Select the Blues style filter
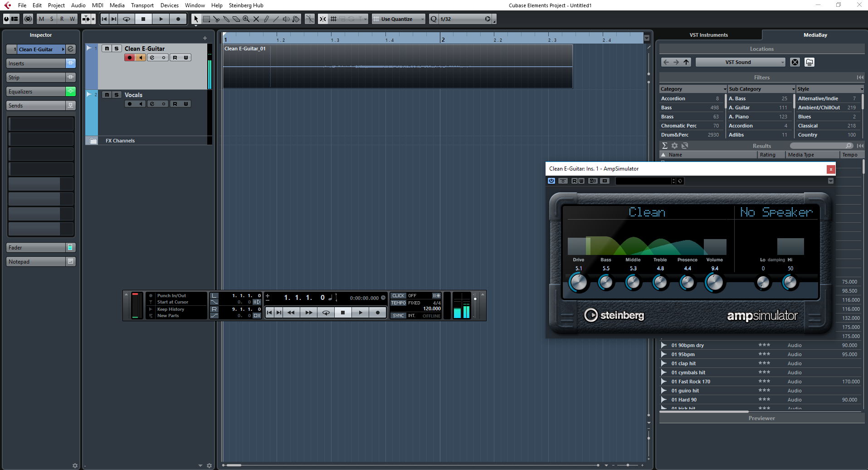Screen dimensions: 868x470 (x=827, y=117)
